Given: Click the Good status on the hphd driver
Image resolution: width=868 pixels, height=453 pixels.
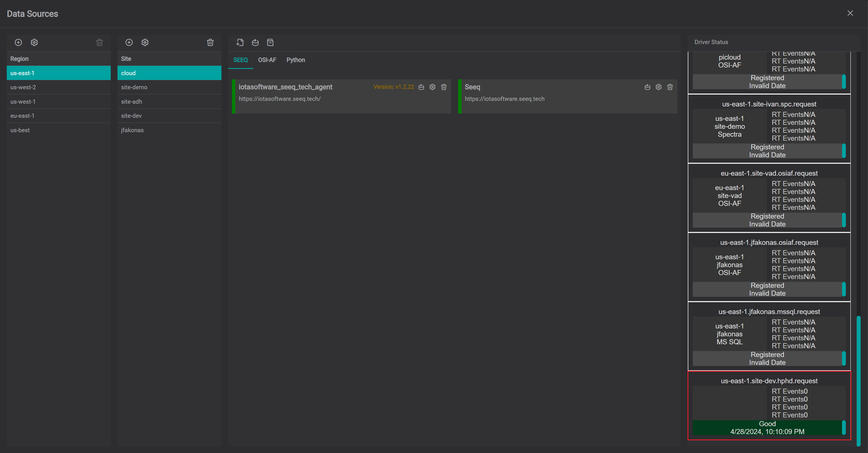Looking at the screenshot, I should pyautogui.click(x=767, y=424).
